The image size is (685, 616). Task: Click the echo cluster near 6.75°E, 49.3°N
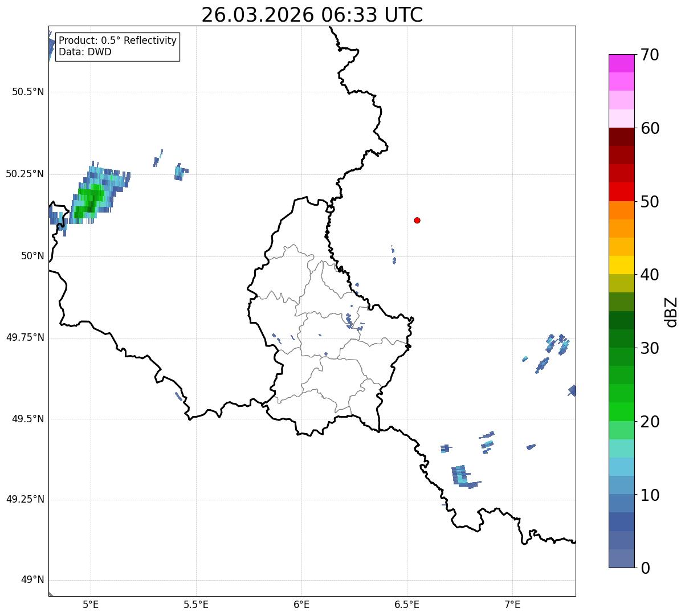coord(460,476)
